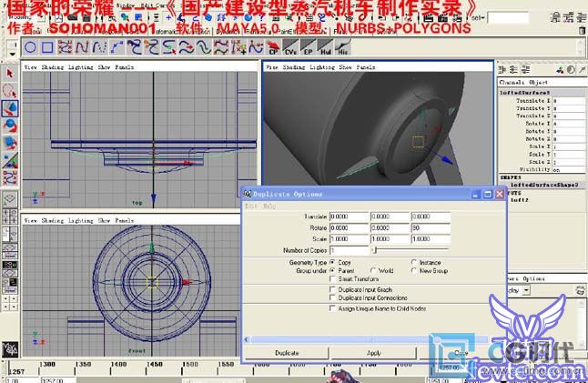Select loftedSurfaceShape3 in Channel Box
This screenshot has width=588, height=383.
(544, 185)
